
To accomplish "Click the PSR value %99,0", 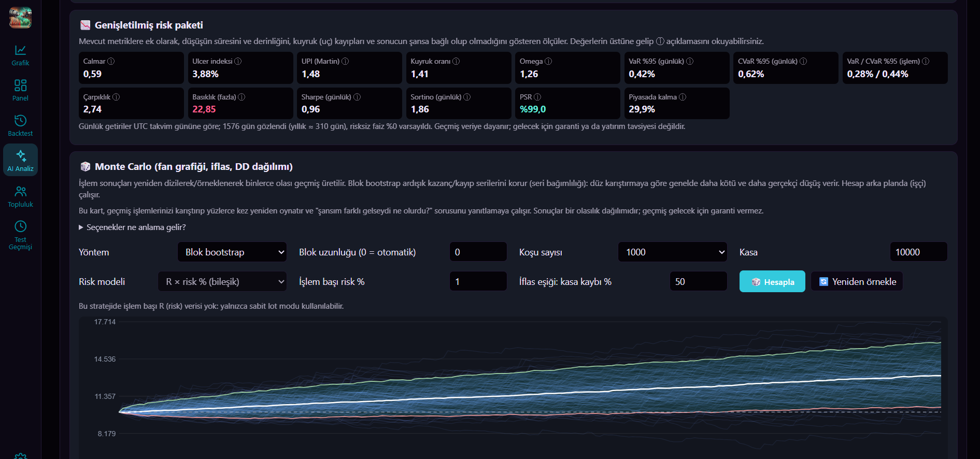I will pos(533,109).
